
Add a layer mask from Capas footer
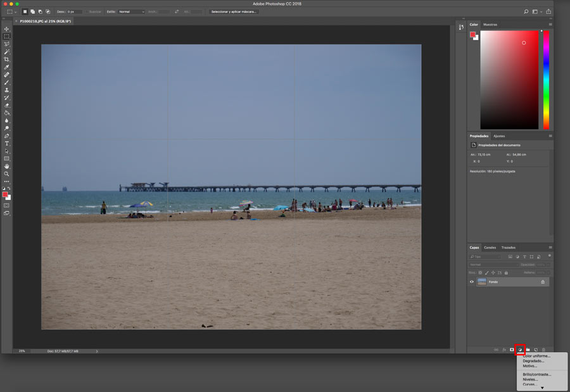[512, 350]
